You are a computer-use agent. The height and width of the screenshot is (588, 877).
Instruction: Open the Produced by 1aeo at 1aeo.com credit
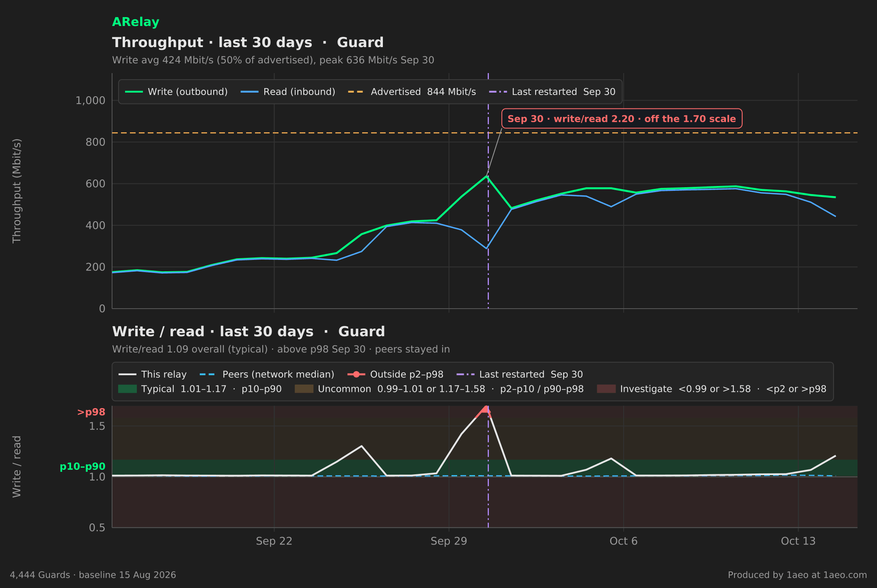coord(797,575)
